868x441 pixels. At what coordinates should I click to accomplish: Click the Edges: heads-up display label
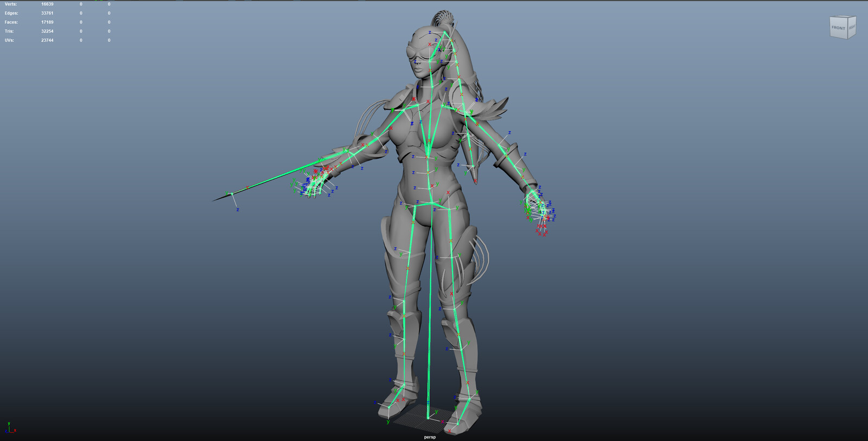pyautogui.click(x=11, y=13)
